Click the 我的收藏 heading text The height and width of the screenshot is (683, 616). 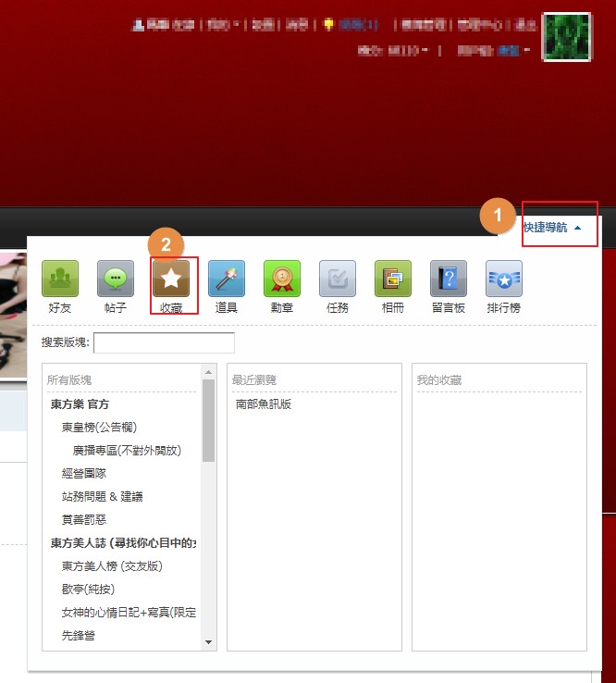(439, 380)
